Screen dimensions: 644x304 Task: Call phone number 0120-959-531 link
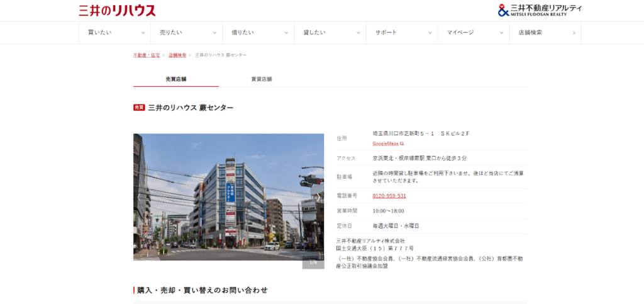pos(389,196)
